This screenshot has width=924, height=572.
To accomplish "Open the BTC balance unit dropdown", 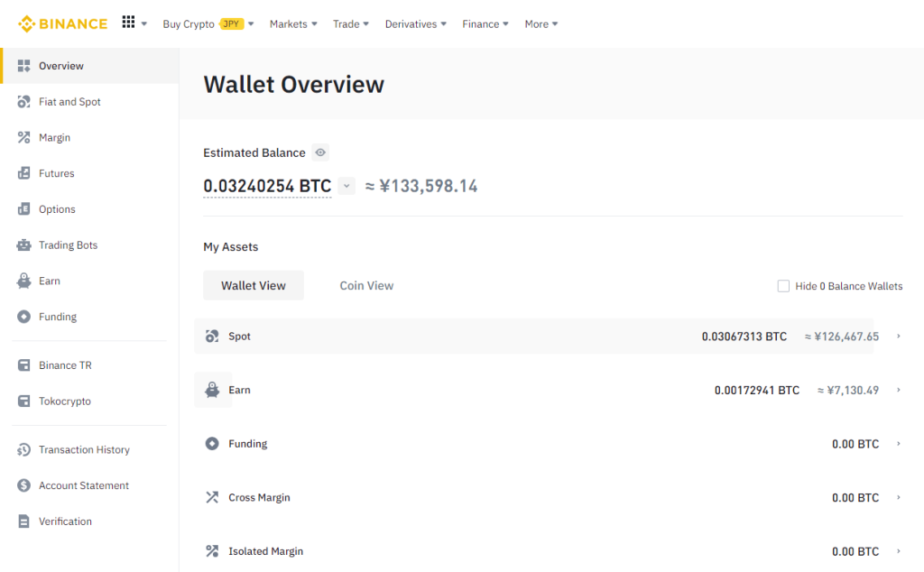I will click(x=346, y=187).
